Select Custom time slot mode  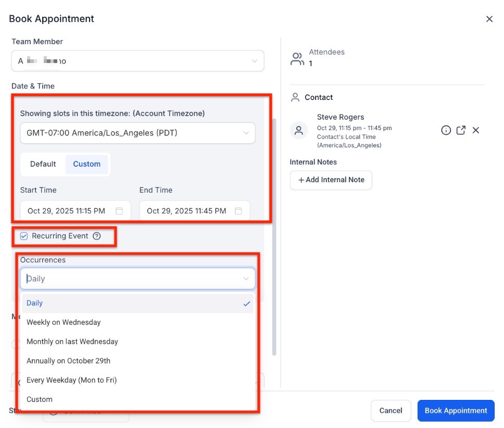tap(86, 164)
